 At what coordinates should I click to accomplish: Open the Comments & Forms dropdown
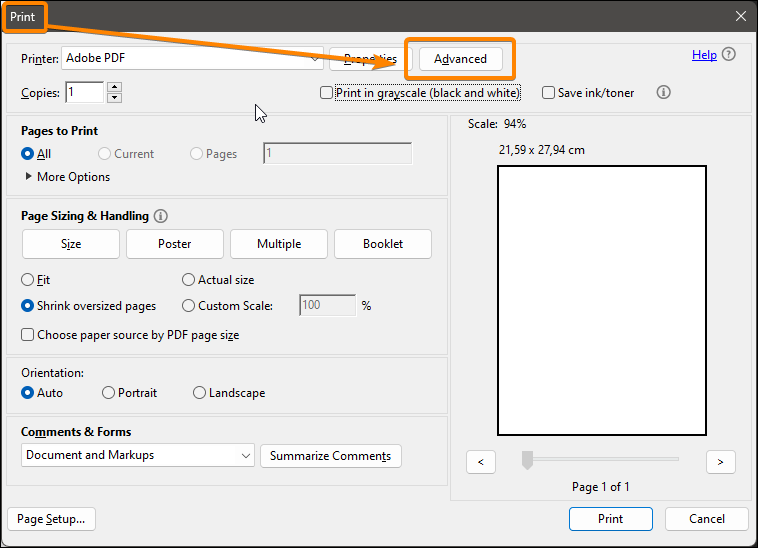[246, 456]
